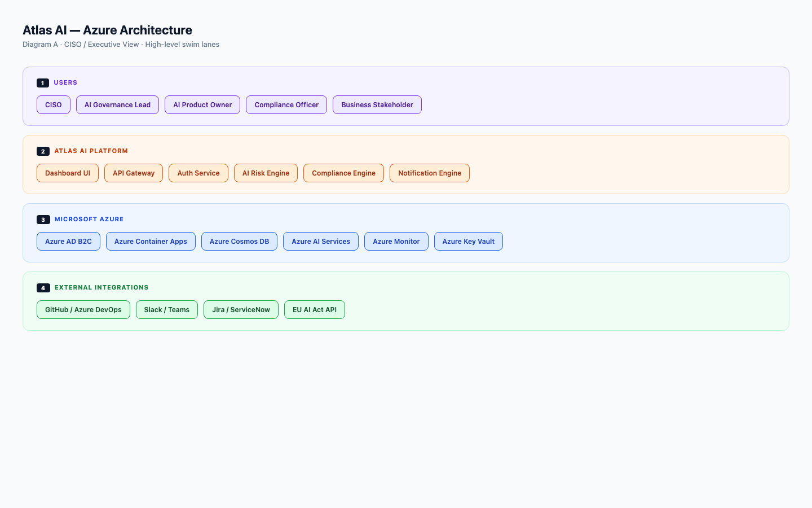The width and height of the screenshot is (812, 508).
Task: Click the EXTERNAL INTEGRATIONS lane label
Action: (x=101, y=287)
